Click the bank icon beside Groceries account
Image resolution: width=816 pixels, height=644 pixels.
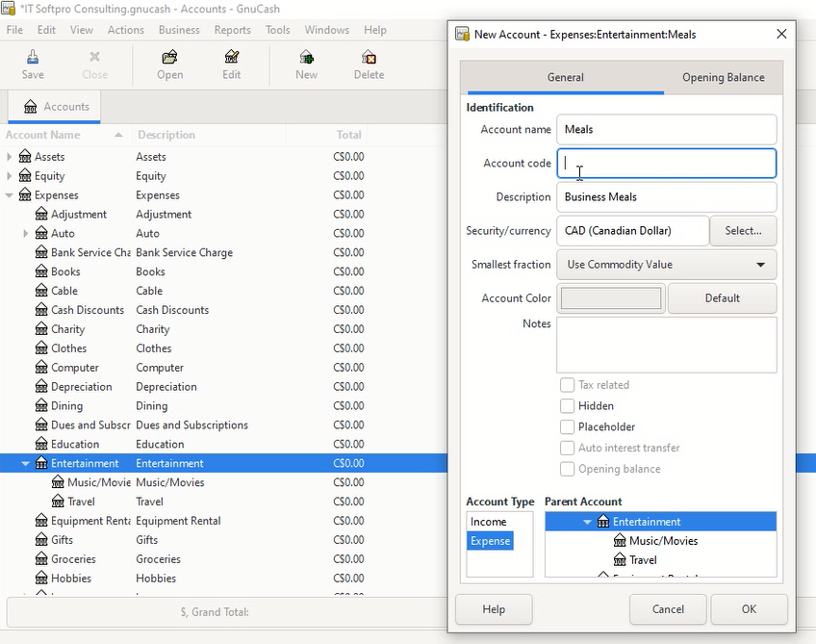tap(42, 559)
